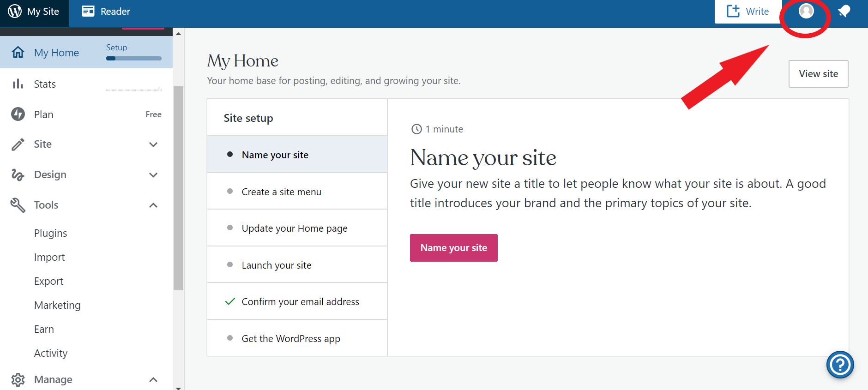The image size is (868, 390).
Task: Open Activity under Tools
Action: coord(51,353)
